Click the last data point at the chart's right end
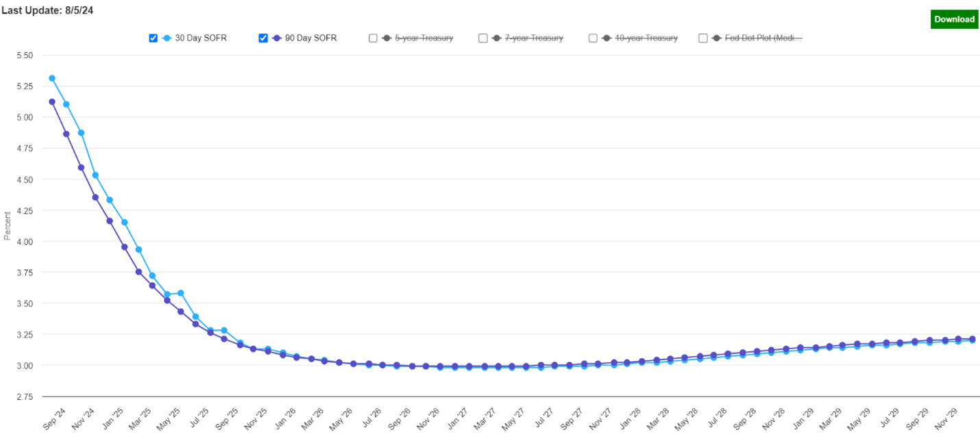980x441 pixels. pyautogui.click(x=972, y=339)
